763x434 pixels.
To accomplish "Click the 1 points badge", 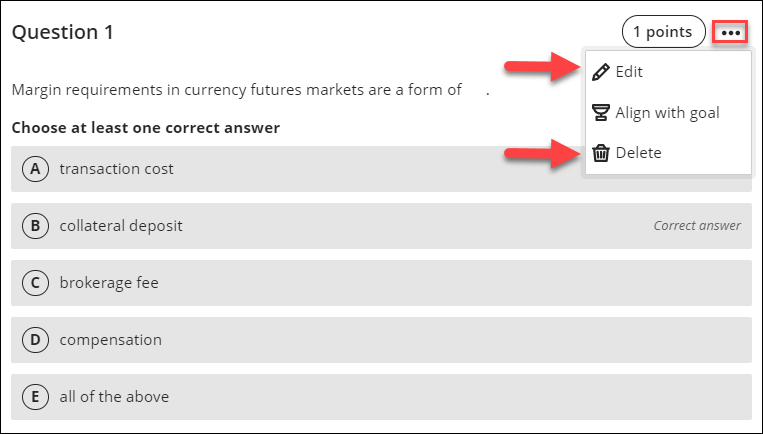I will [x=663, y=32].
